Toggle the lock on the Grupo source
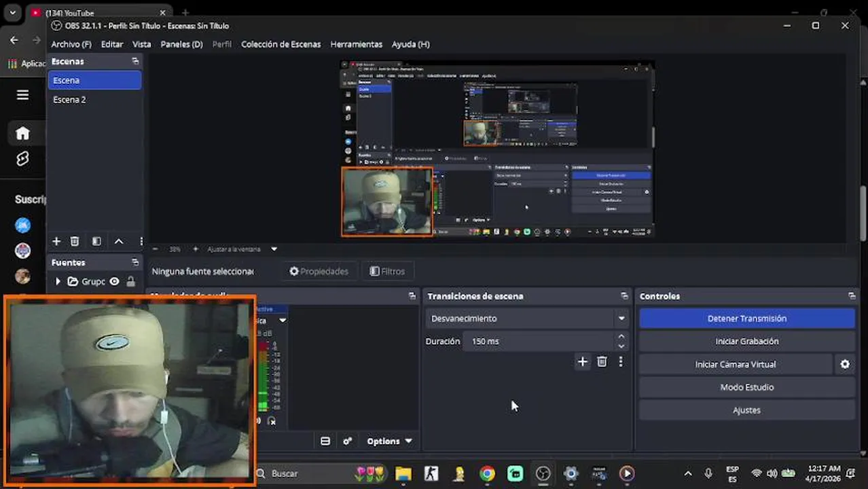Image resolution: width=868 pixels, height=489 pixels. (131, 281)
